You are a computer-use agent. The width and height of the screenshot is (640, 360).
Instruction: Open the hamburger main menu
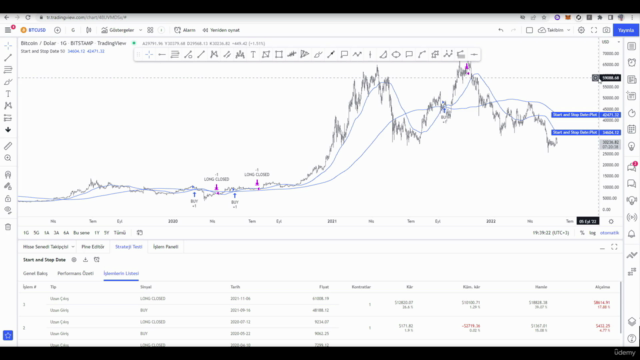(x=8, y=30)
